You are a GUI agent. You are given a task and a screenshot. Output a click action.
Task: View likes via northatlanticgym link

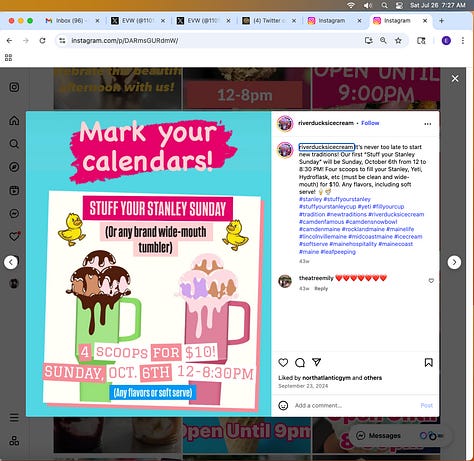click(x=326, y=378)
